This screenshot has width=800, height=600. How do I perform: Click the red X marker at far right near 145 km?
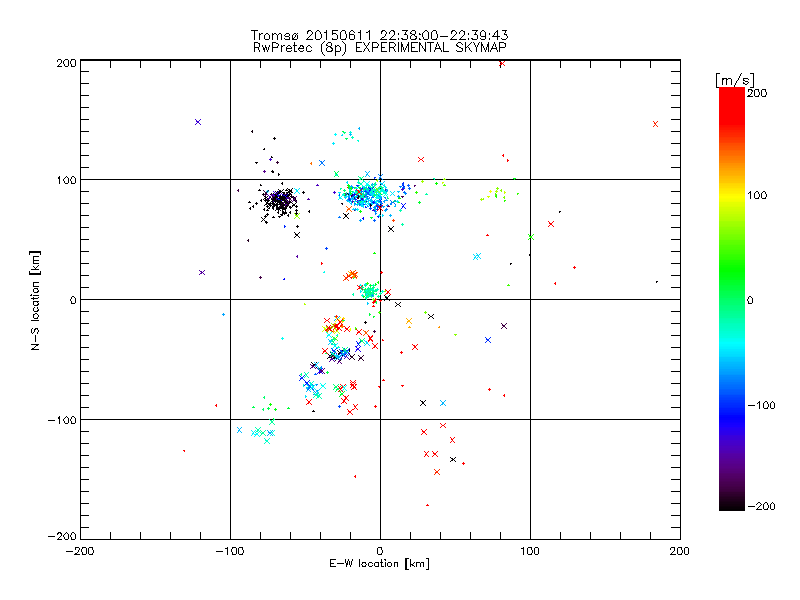[656, 124]
